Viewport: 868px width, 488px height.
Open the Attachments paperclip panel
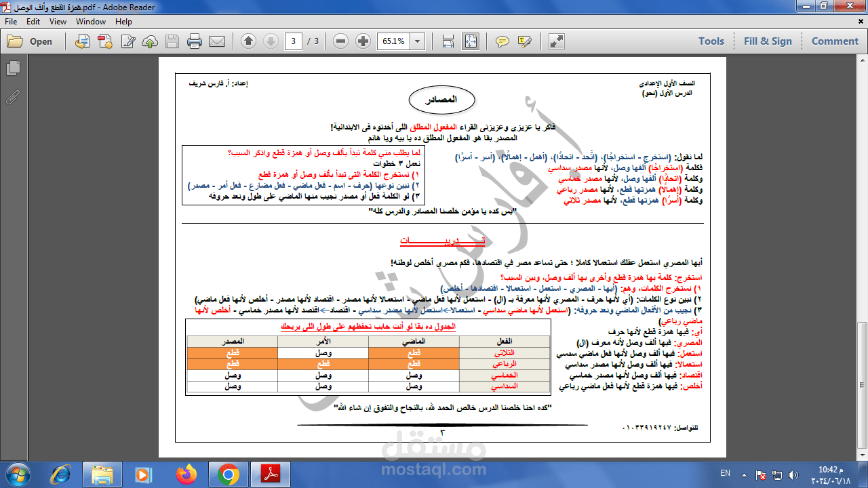13,96
